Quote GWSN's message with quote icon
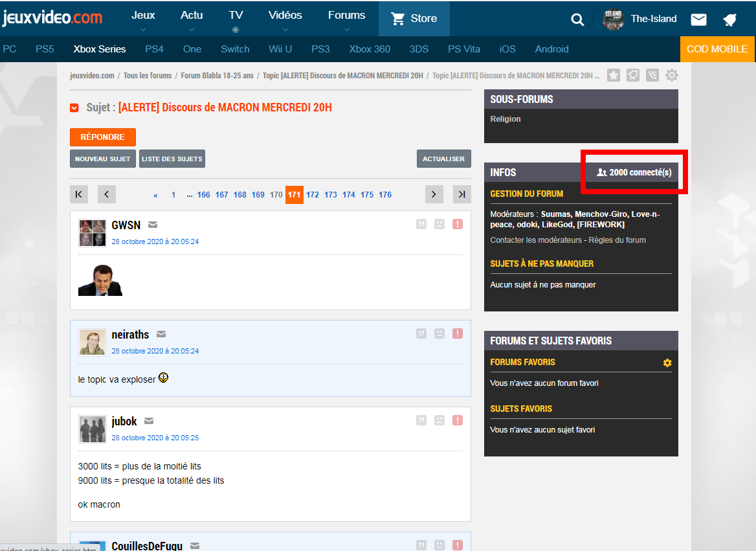Viewport: 756px width, 551px height. [x=421, y=224]
